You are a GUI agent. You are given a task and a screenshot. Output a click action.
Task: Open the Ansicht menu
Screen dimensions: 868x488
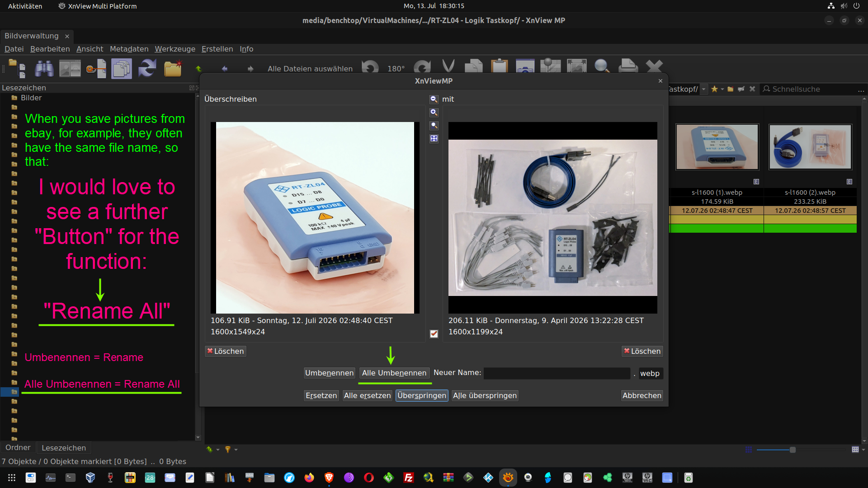click(90, 49)
